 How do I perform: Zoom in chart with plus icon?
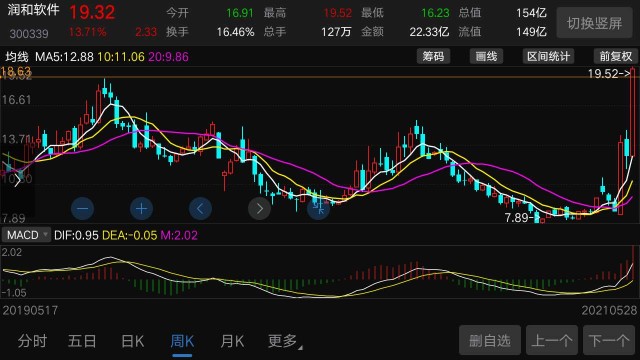tap(141, 209)
